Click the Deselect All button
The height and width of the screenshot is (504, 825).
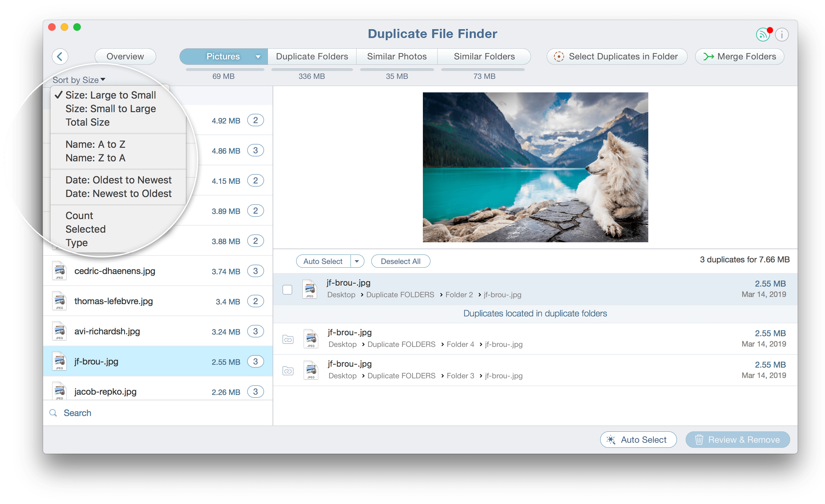coord(399,261)
